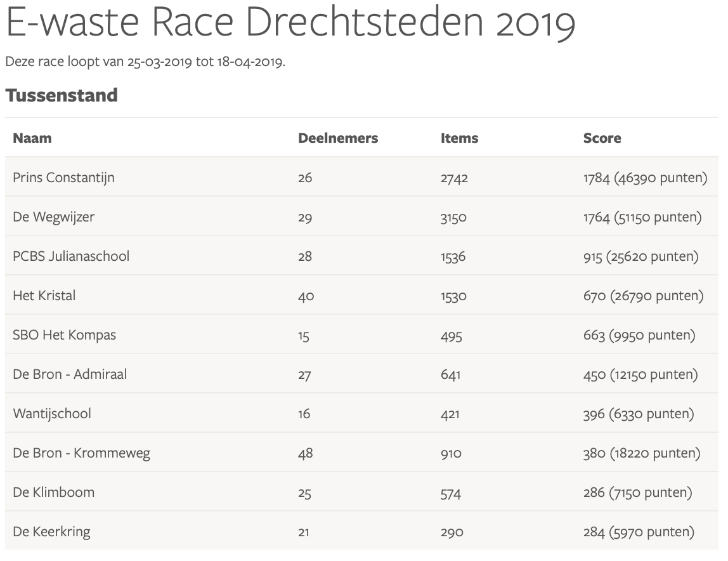Select the Wantijschool entry
728x561 pixels.
click(x=52, y=414)
